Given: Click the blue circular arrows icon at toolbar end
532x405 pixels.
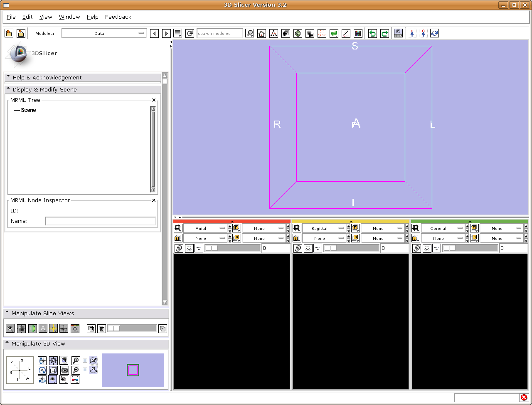Looking at the screenshot, I should coord(435,33).
